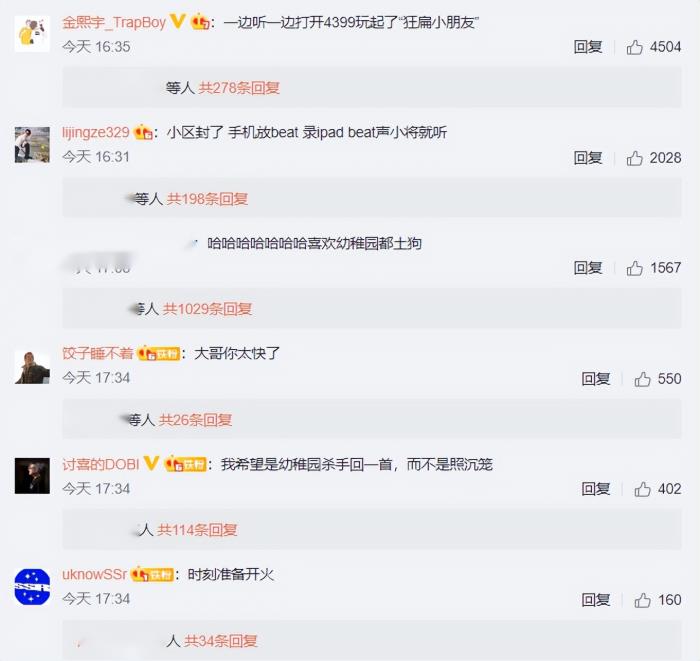Click 回复 on uknowSSr's comment
700x661 pixels.
pos(596,600)
